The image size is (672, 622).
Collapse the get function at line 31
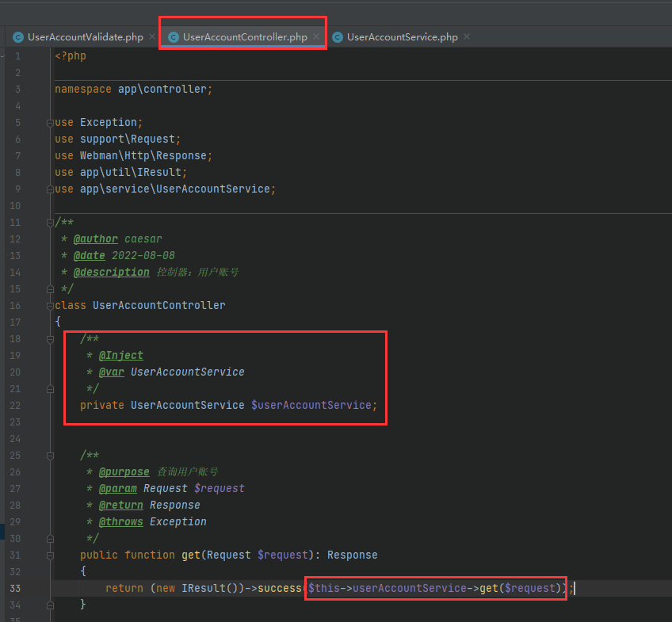[50, 555]
